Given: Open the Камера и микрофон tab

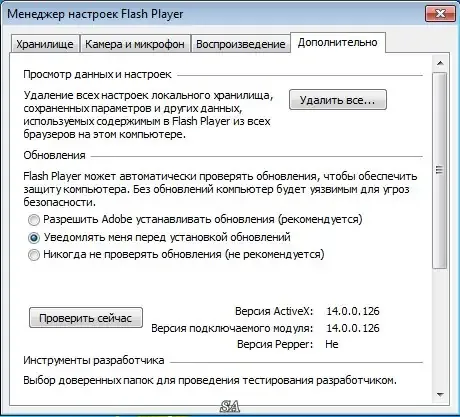Looking at the screenshot, I should (x=135, y=44).
